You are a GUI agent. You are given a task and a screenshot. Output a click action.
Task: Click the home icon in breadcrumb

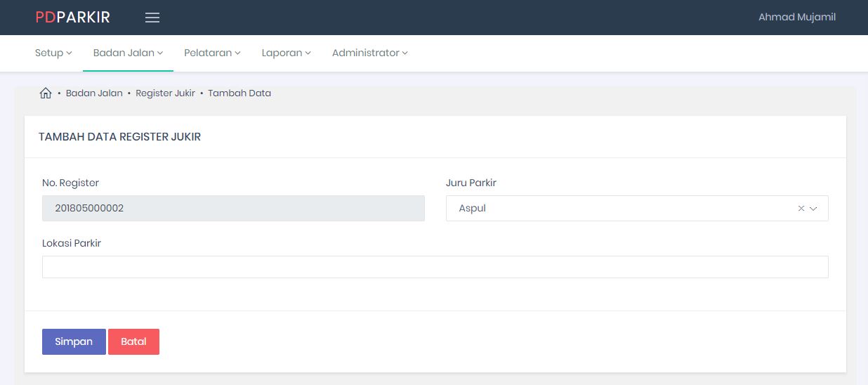click(46, 93)
